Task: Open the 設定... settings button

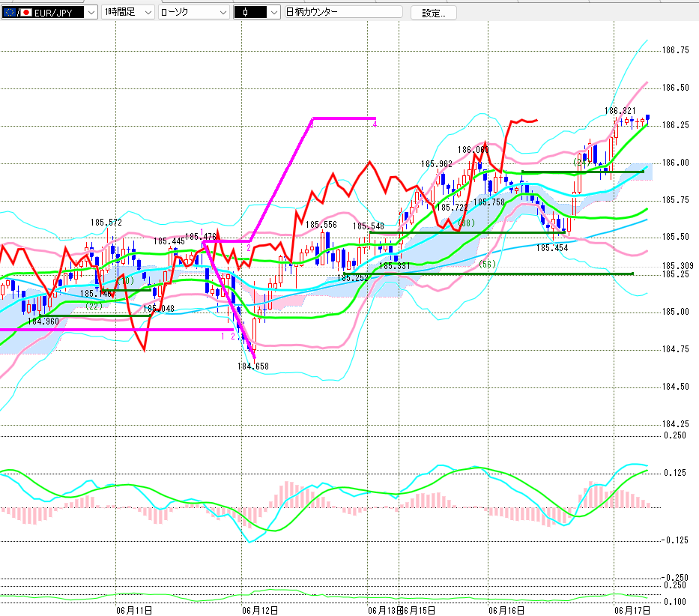Action: (433, 13)
